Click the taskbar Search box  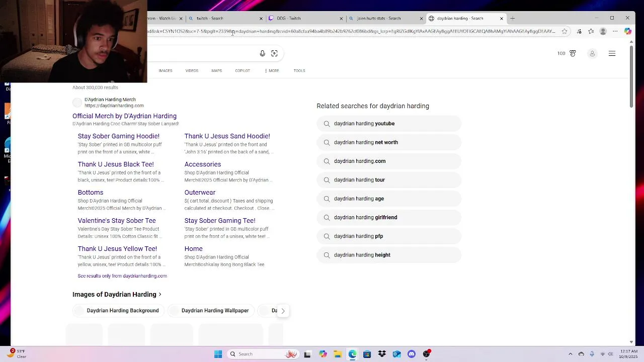pos(264,354)
